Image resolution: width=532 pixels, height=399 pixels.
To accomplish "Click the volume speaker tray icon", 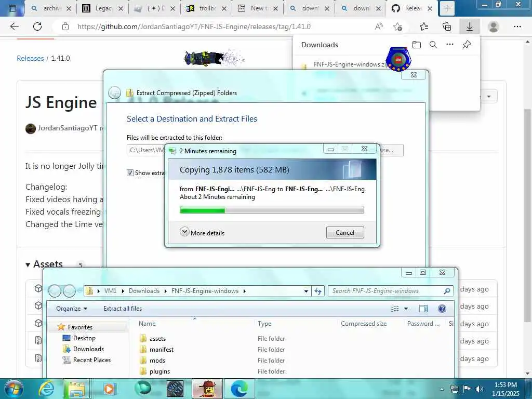I will pos(479,389).
